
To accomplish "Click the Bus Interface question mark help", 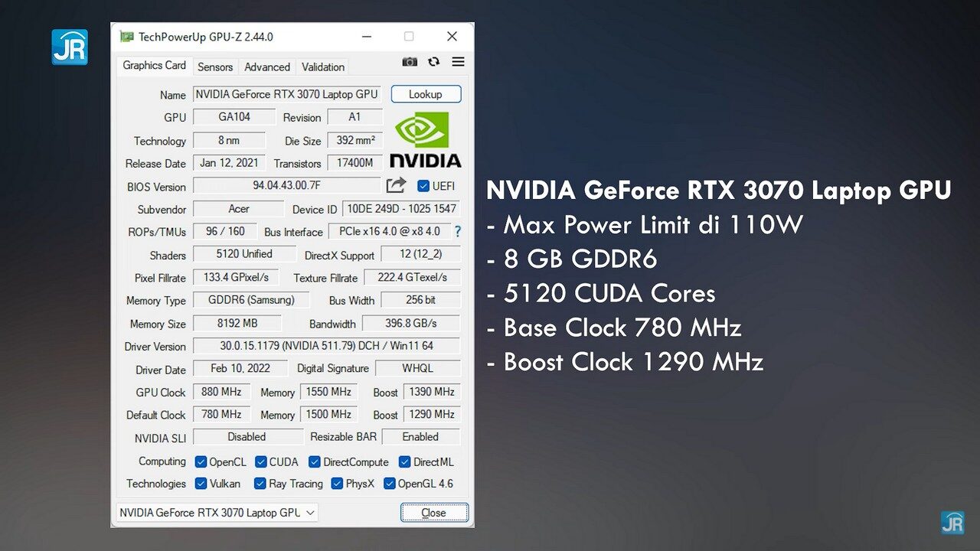I will coord(458,231).
